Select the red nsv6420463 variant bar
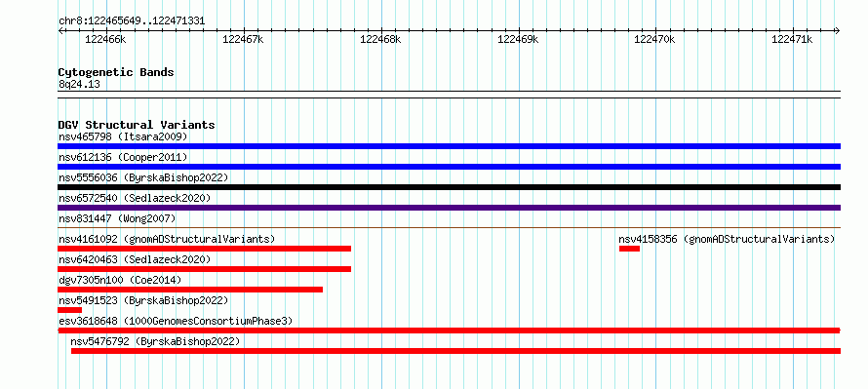Viewport: 868px width, 389px height. tap(204, 269)
